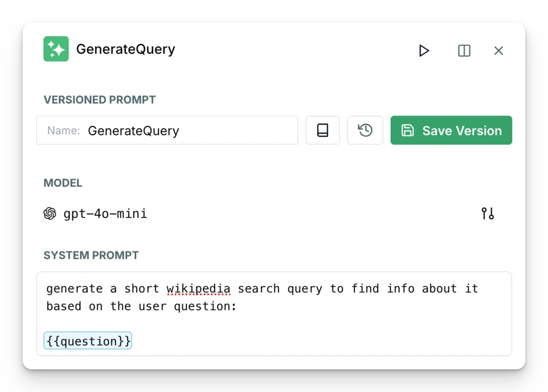Click the MODEL section label
The height and width of the screenshot is (392, 548).
63,183
